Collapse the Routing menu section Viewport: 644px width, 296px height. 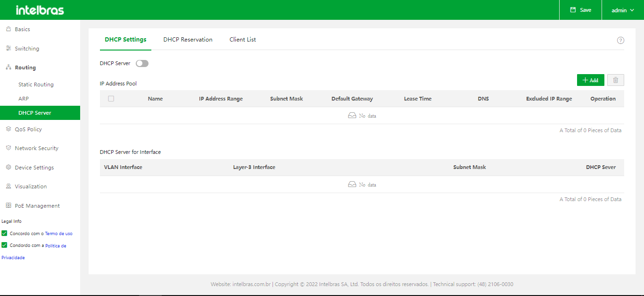pyautogui.click(x=25, y=68)
